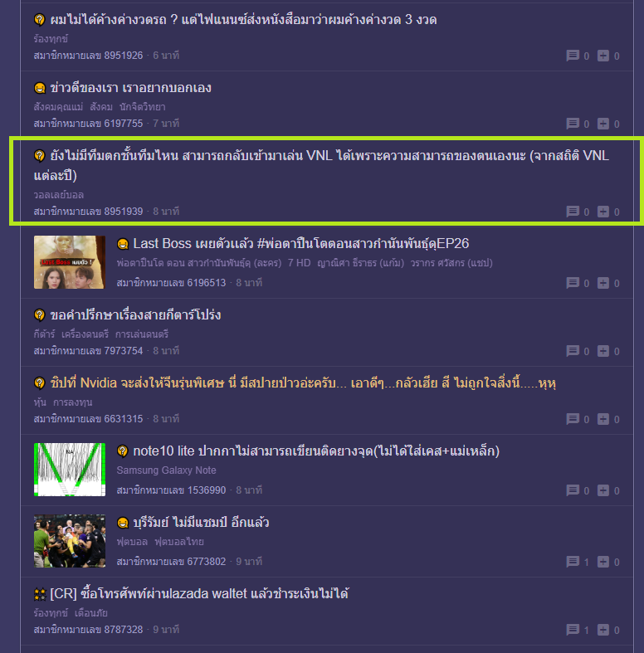The height and width of the screenshot is (653, 644).
Task: Click star icon beside [CR] lazada wallet thread
Action: (x=40, y=594)
